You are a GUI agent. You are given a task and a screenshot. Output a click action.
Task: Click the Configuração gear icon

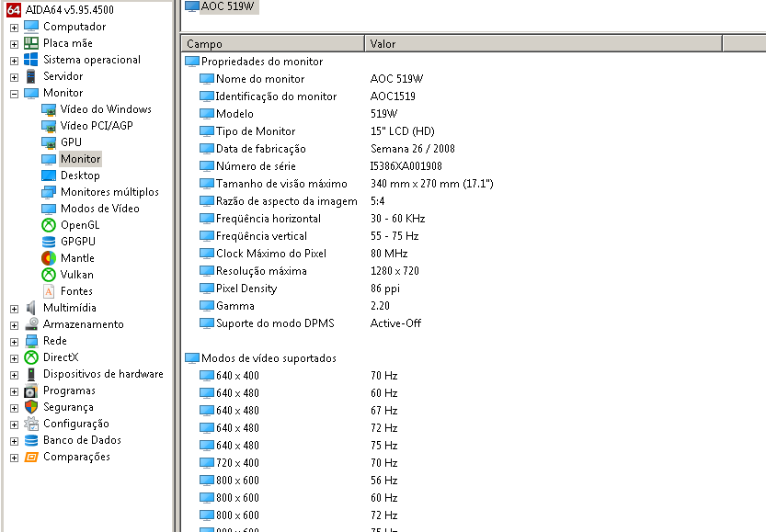[x=31, y=424]
